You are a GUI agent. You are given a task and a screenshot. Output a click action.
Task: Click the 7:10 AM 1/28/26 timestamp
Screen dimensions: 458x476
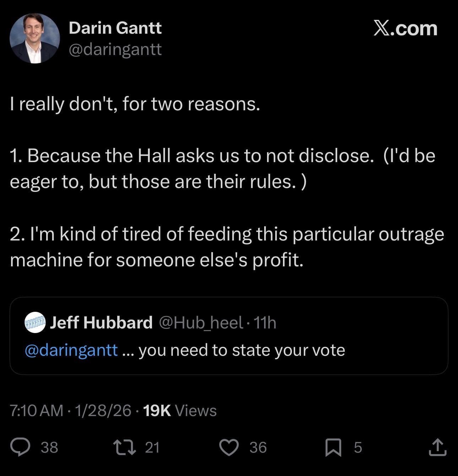click(x=70, y=410)
